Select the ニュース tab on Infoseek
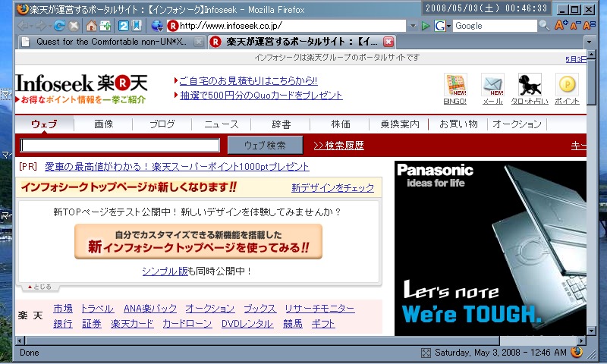Screen dimensions: 607x364 tap(221, 124)
